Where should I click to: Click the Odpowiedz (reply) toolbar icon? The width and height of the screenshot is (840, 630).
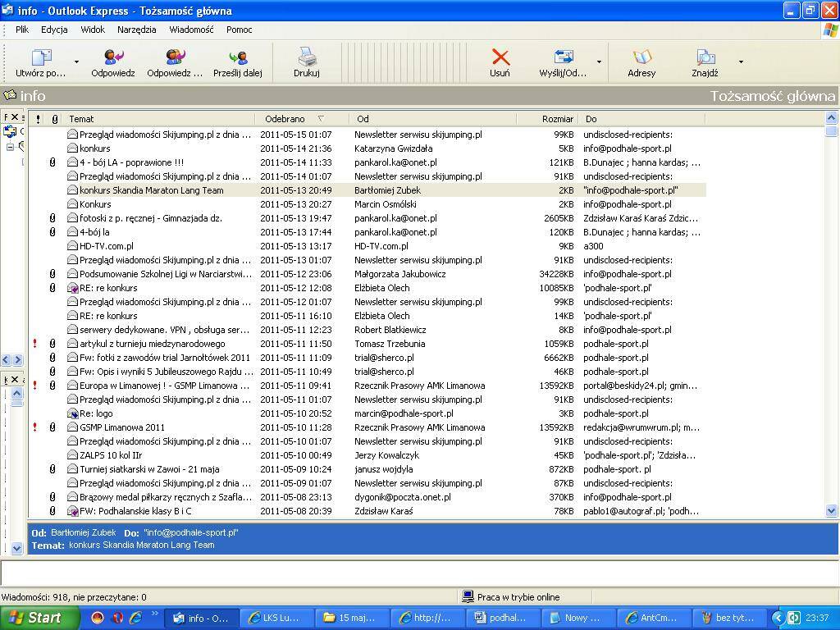(x=113, y=57)
